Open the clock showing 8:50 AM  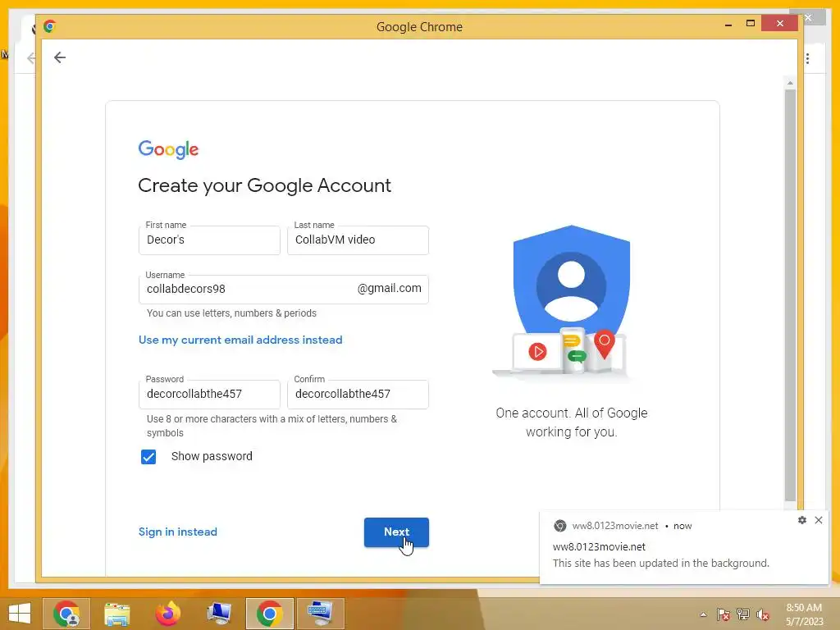[x=804, y=614]
